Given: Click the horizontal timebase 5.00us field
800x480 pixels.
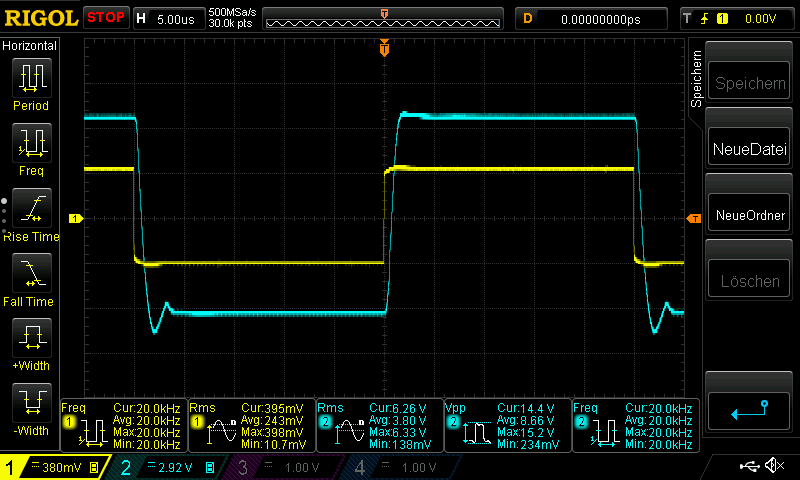Looking at the screenshot, I should click(169, 19).
